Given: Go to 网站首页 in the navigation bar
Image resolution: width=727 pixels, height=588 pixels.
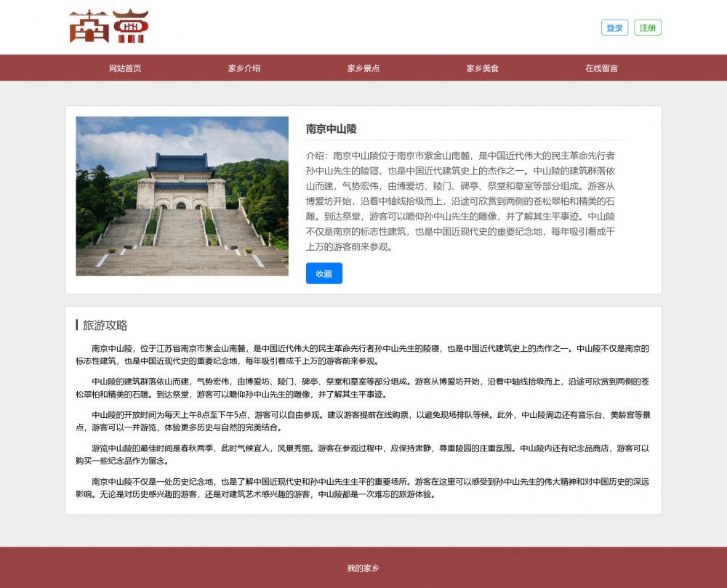Looking at the screenshot, I should [x=125, y=68].
